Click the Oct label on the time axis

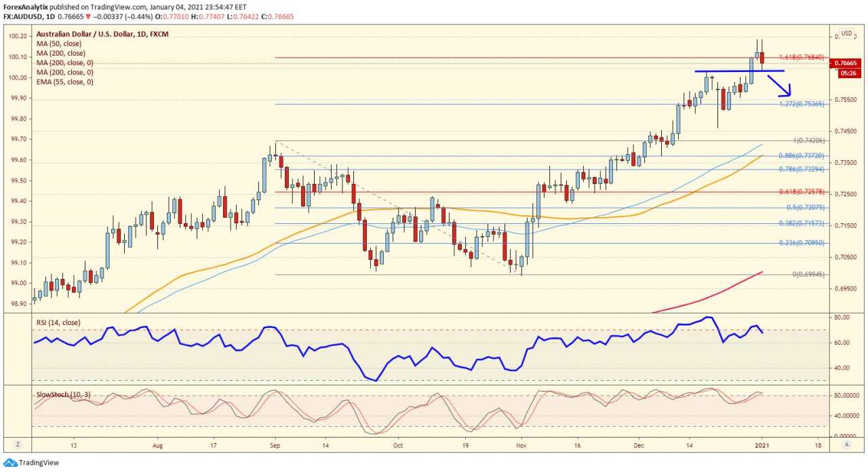pyautogui.click(x=398, y=446)
